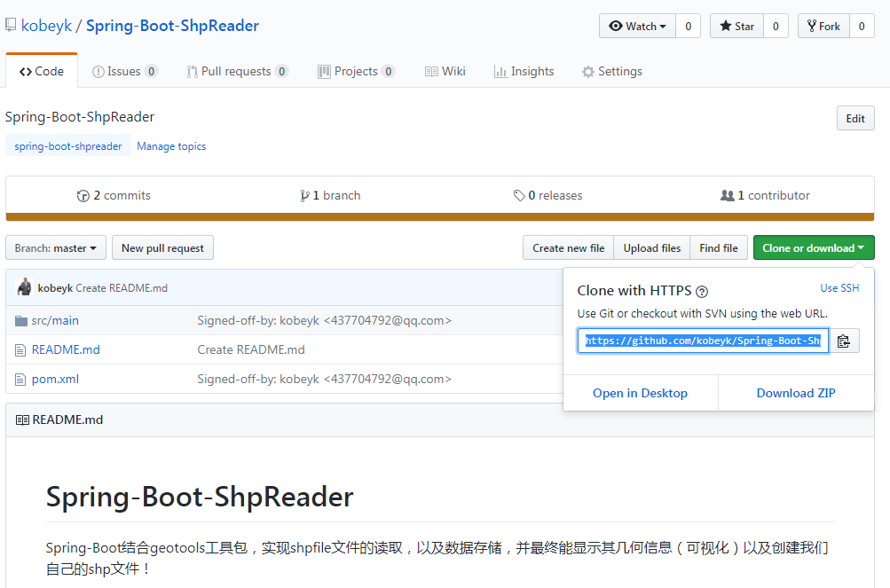Switch to the Pull requests tab
Image resolution: width=890 pixels, height=588 pixels.
click(236, 72)
